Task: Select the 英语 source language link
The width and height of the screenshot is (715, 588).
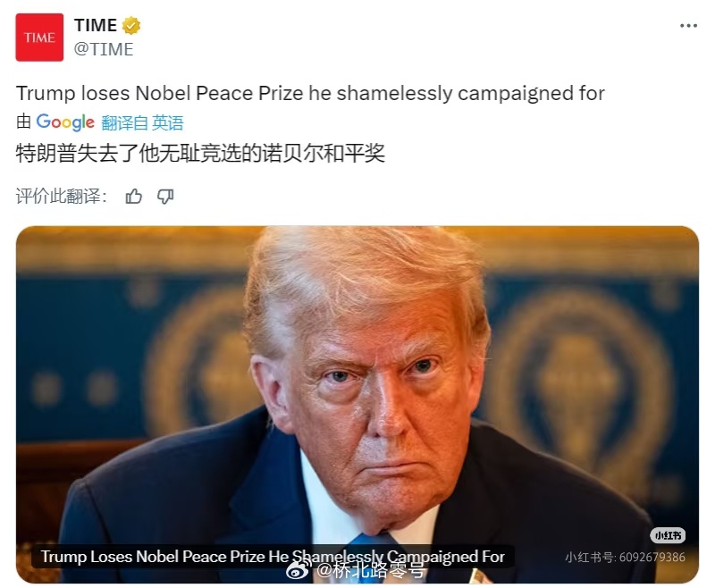Action: 168,123
